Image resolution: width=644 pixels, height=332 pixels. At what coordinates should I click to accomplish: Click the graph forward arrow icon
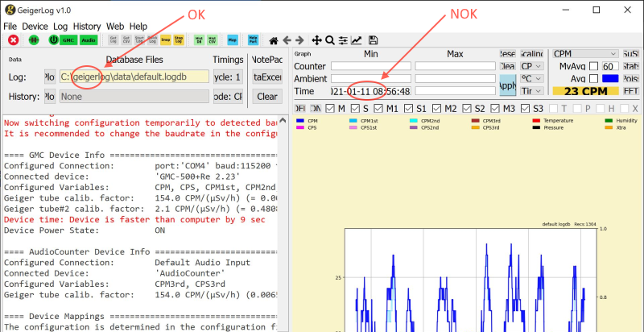click(299, 40)
